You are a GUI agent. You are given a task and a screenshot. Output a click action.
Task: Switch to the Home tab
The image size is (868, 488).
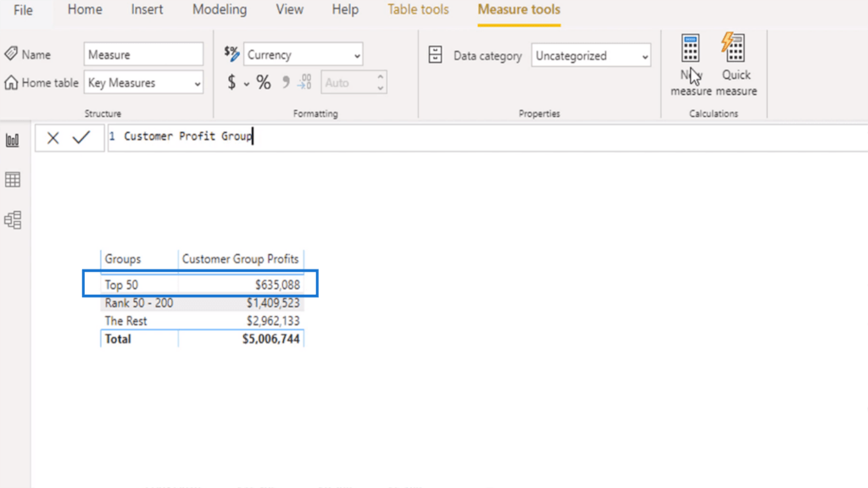tap(85, 9)
